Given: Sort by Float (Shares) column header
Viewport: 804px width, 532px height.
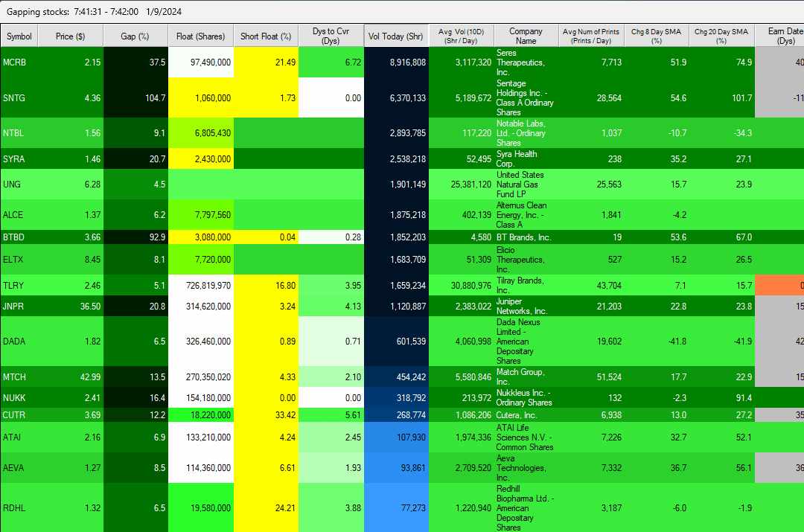Looking at the screenshot, I should (200, 35).
